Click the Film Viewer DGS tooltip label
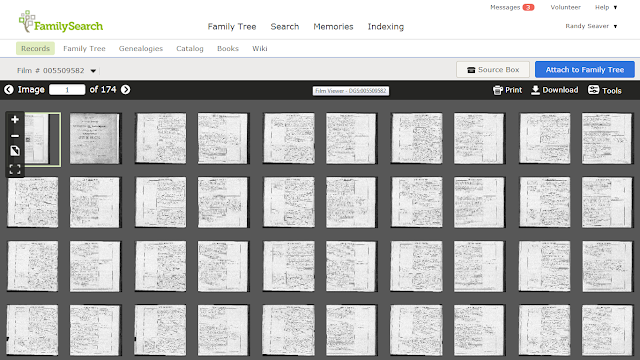 pyautogui.click(x=351, y=91)
